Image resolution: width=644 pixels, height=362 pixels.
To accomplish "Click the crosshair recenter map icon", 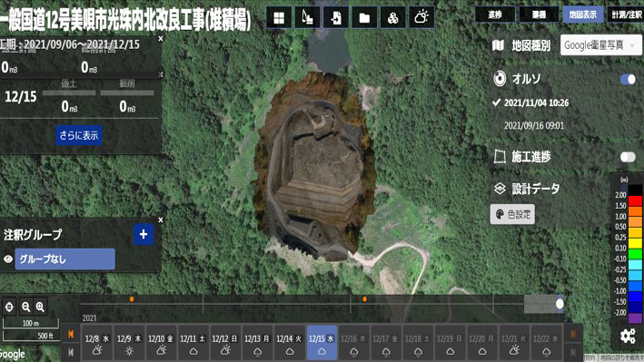I will tap(10, 307).
